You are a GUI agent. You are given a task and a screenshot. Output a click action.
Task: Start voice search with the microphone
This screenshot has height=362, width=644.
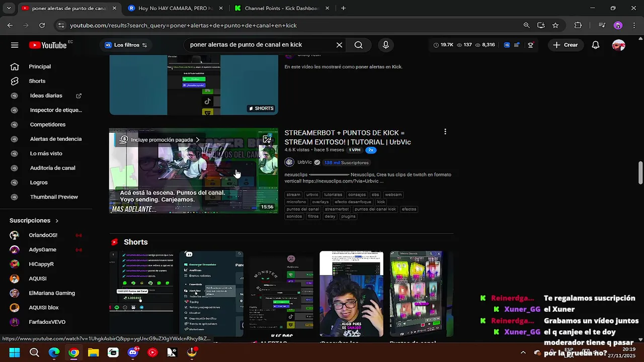coord(385,45)
